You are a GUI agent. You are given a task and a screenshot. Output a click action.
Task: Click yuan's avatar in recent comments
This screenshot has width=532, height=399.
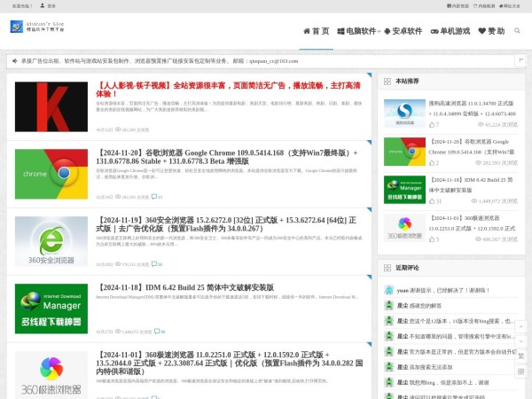389,290
